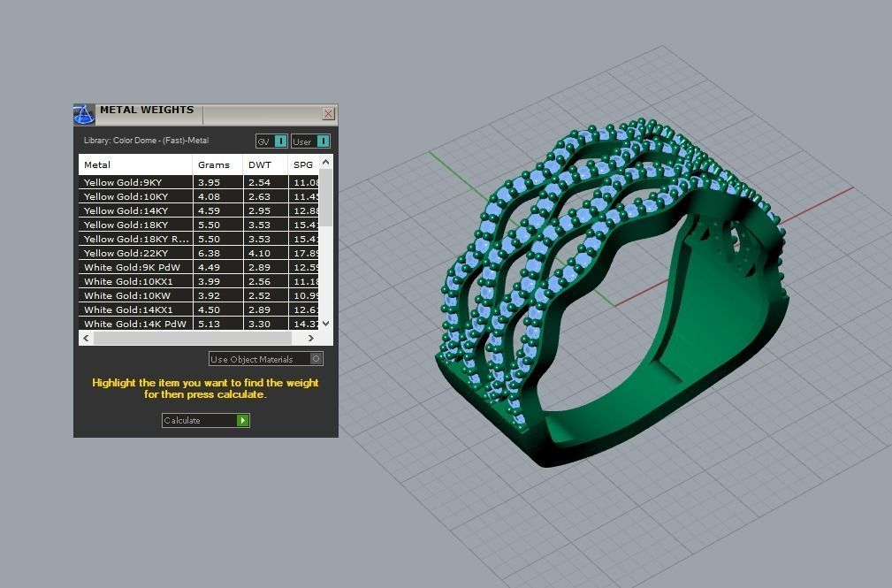The height and width of the screenshot is (588, 892).
Task: Click the 2.63 DWT value
Action: tap(259, 196)
